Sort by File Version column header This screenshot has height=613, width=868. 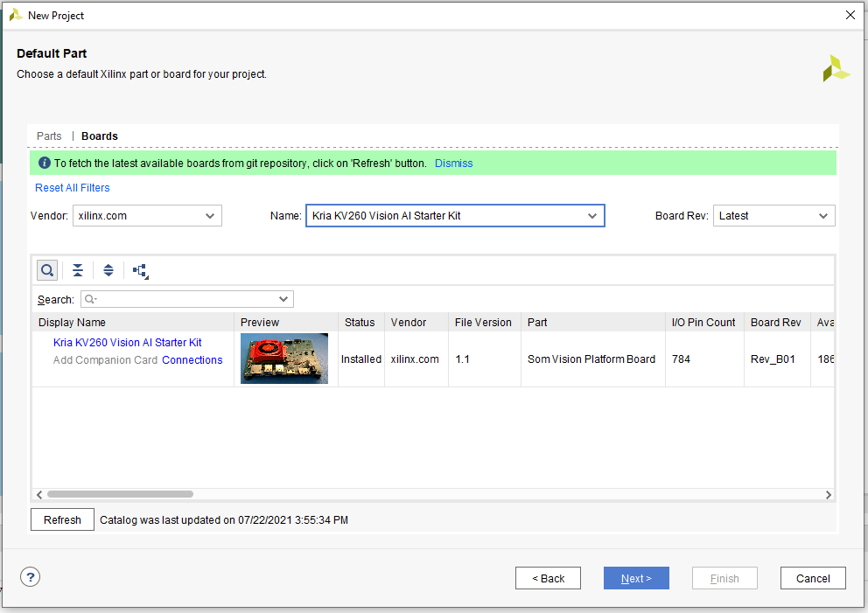[485, 322]
